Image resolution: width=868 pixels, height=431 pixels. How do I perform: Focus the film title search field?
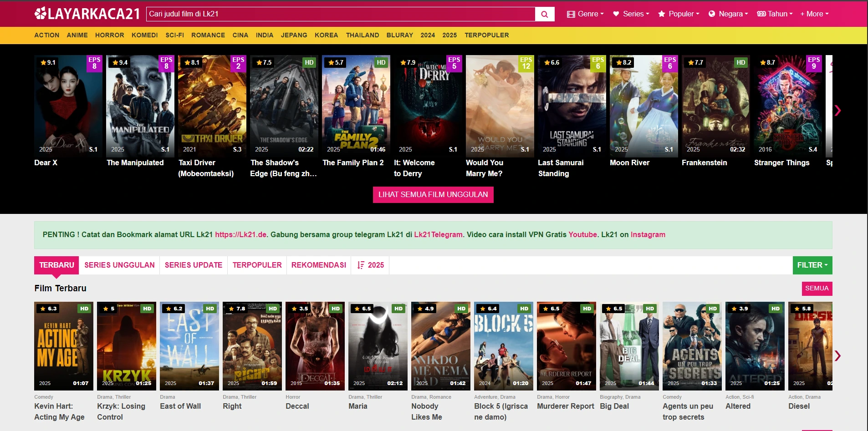[340, 14]
